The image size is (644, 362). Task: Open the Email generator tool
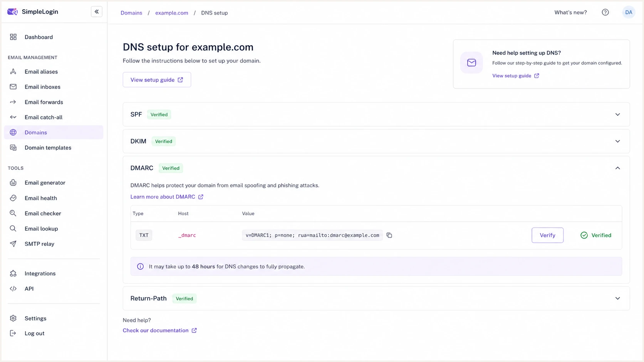pyautogui.click(x=54, y=183)
